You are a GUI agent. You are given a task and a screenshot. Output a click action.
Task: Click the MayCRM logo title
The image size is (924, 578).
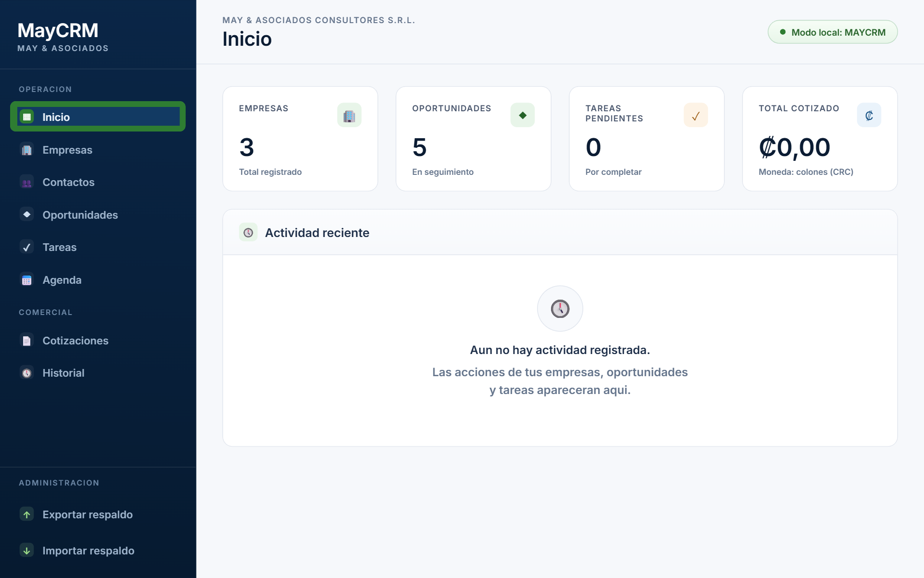[58, 31]
